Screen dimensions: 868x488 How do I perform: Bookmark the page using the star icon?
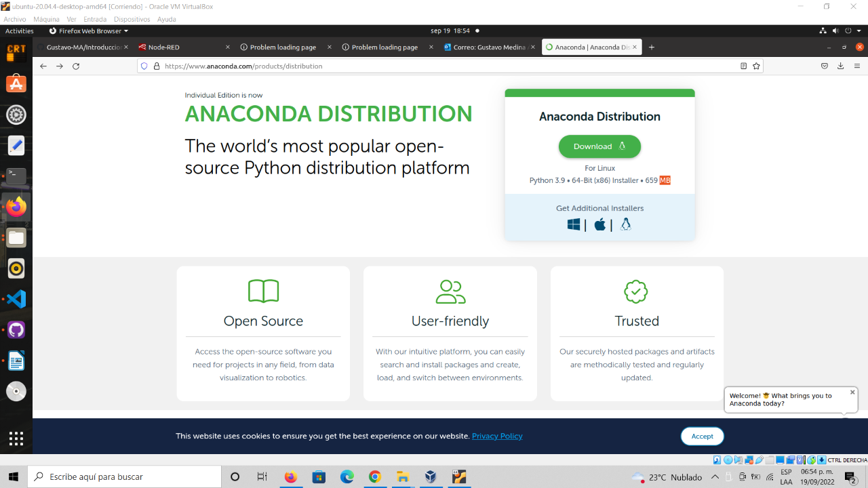[x=756, y=66]
